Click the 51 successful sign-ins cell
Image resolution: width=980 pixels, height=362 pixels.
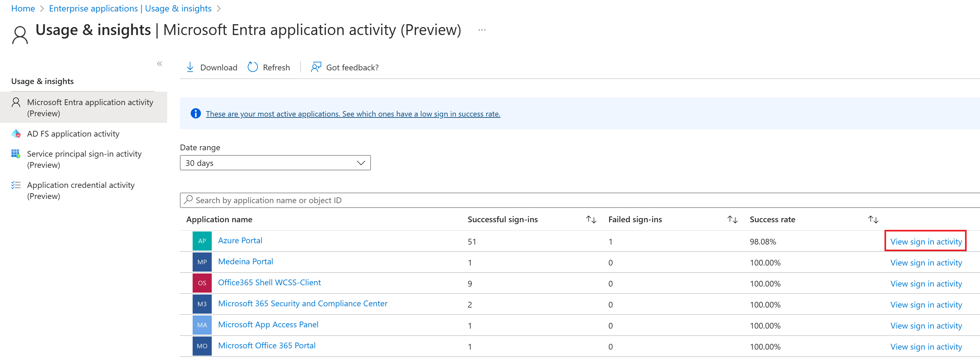tap(472, 241)
